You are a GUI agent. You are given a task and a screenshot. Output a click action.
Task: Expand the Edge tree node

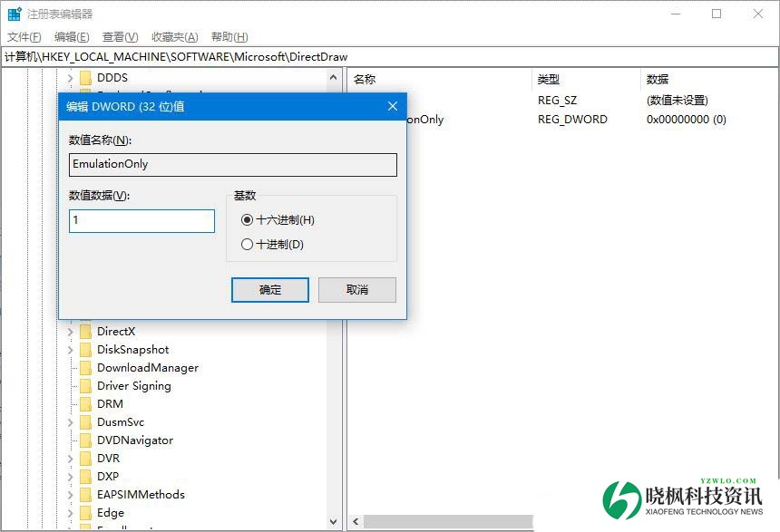[x=70, y=513]
